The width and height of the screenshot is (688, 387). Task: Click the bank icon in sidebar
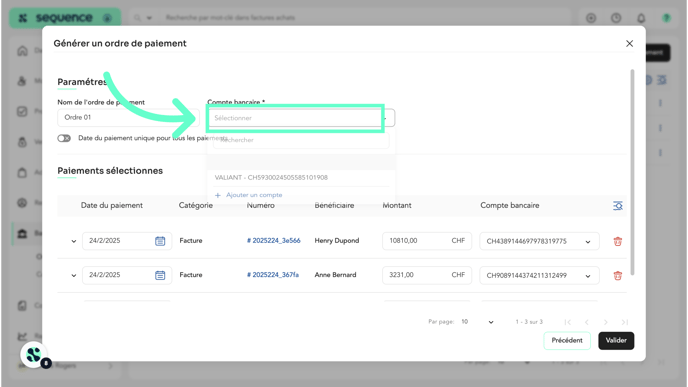(x=22, y=233)
